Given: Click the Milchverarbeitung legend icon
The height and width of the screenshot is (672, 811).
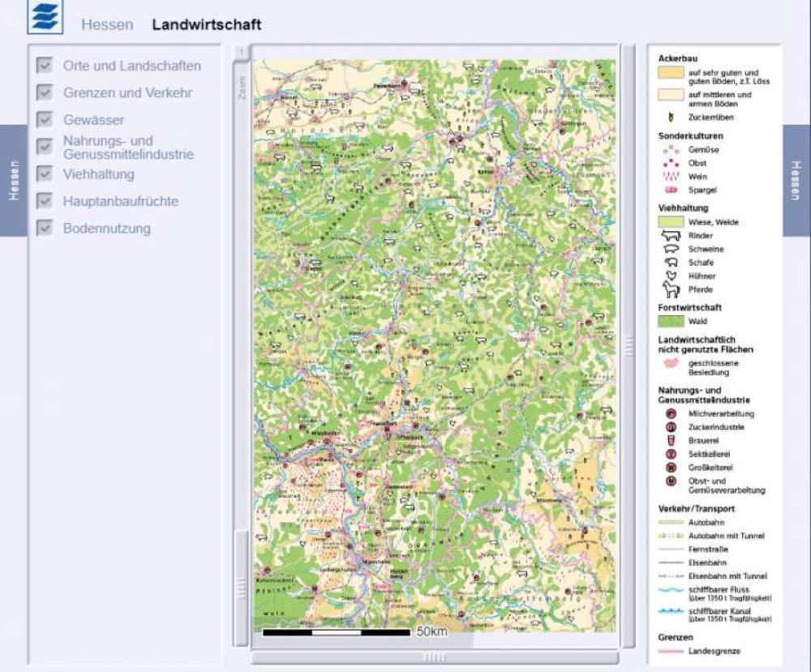Looking at the screenshot, I should 671,413.
